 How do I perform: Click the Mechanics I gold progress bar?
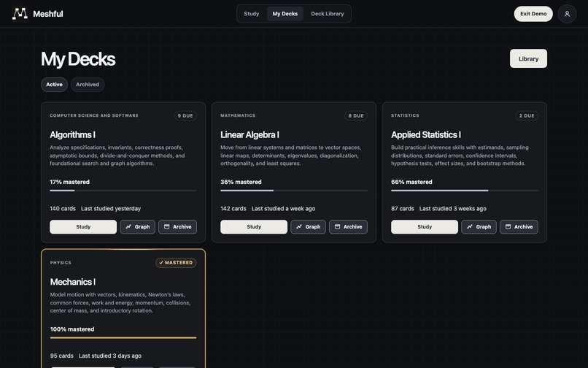123,338
